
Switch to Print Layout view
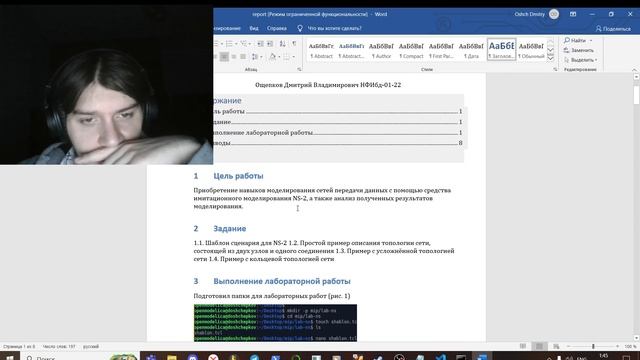pyautogui.click(x=539, y=346)
